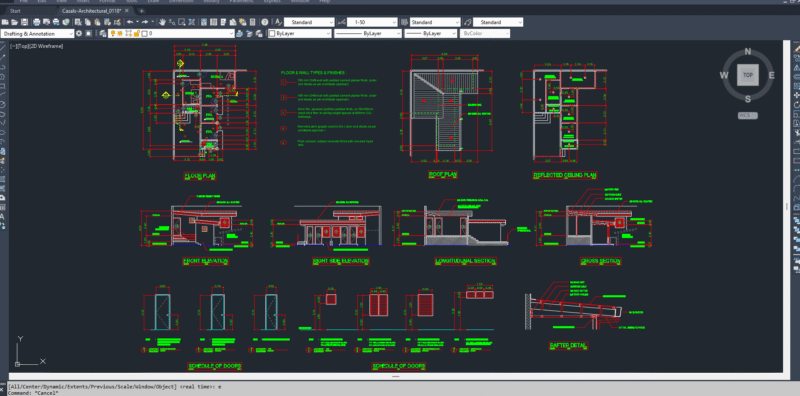Viewport: 800px width, 396px height.
Task: Click the Layer Previous icon
Action: pos(249,33)
